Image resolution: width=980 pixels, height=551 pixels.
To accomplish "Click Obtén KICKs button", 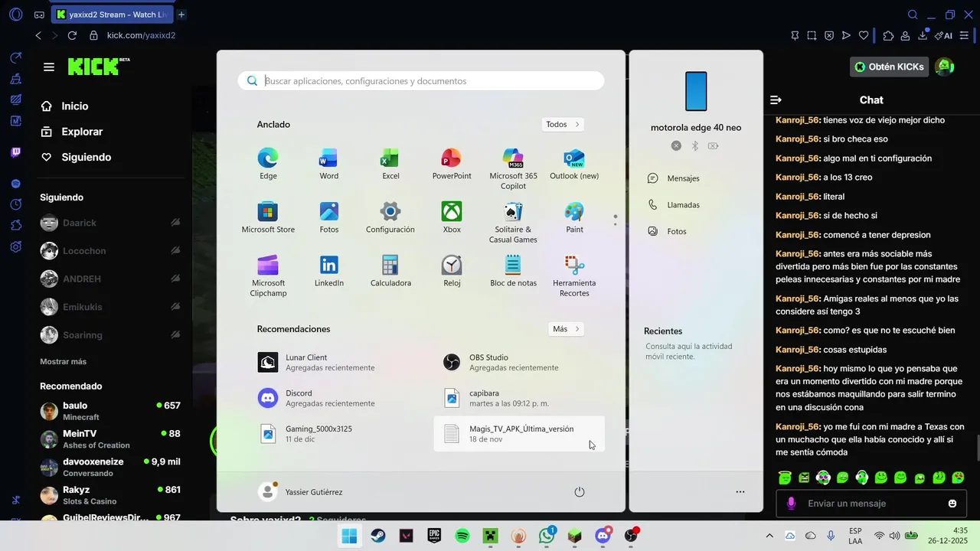I will [889, 67].
